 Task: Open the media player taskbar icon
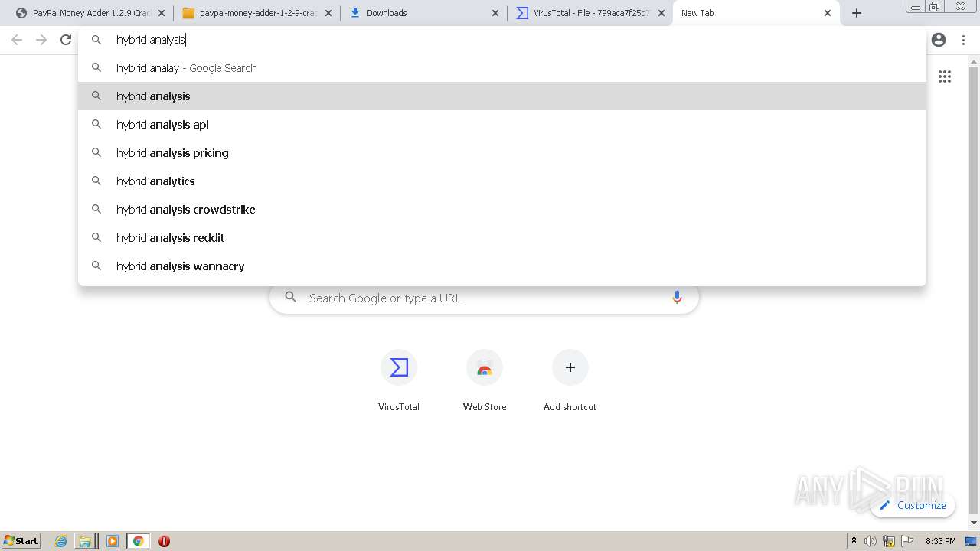(113, 541)
